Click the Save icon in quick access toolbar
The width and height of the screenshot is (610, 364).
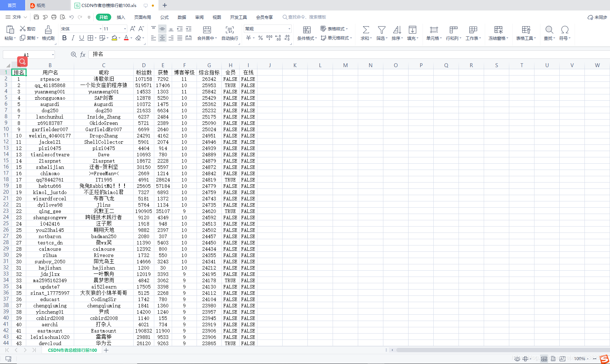click(36, 17)
